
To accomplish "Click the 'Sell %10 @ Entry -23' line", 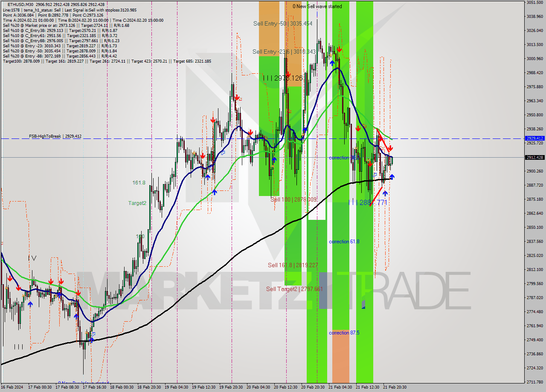I will click(60, 46).
